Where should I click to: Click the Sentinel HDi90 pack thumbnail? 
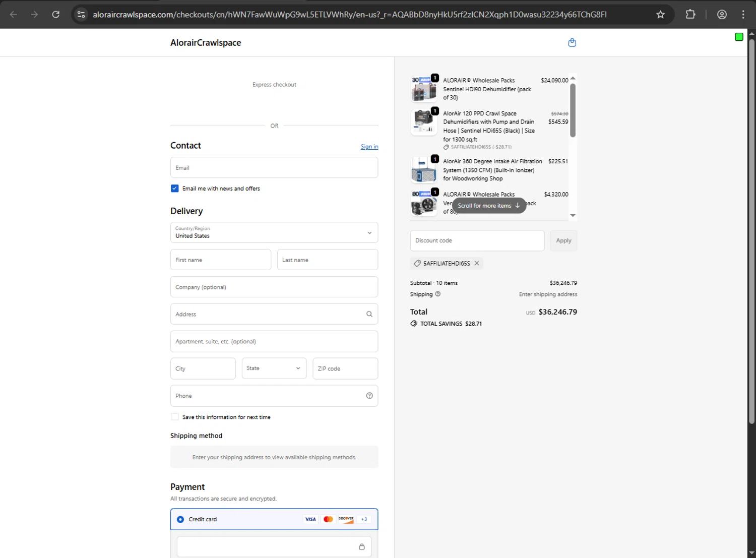coord(424,89)
